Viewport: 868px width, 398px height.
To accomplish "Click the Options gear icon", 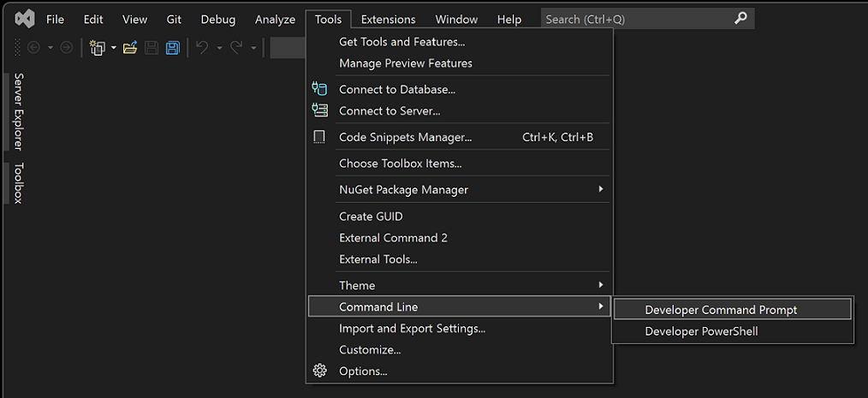I will (x=320, y=371).
